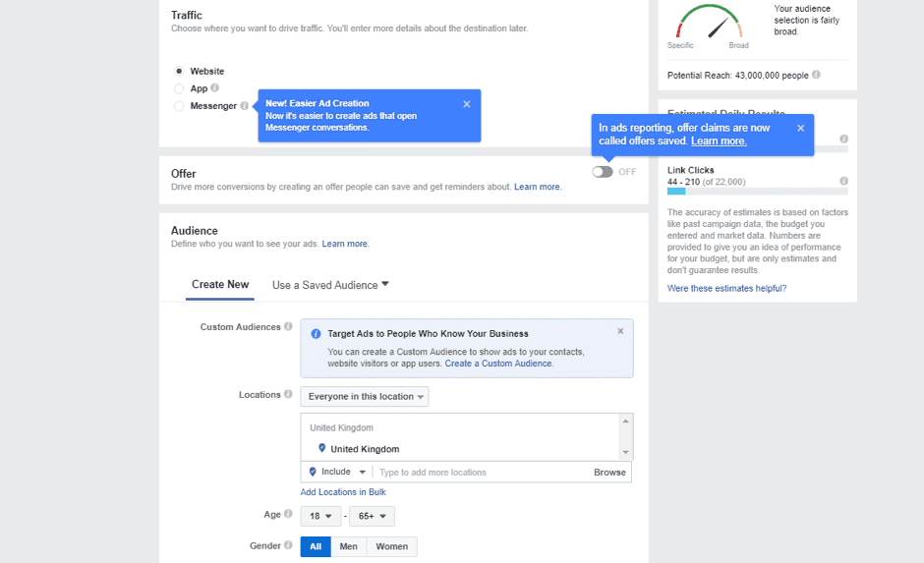Click info icon next to Custom Audiences
Image resolution: width=924 pixels, height=563 pixels.
click(x=288, y=327)
